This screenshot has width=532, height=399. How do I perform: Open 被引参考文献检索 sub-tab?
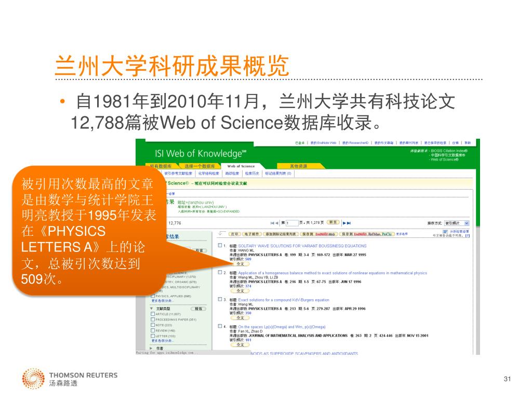click(x=179, y=174)
